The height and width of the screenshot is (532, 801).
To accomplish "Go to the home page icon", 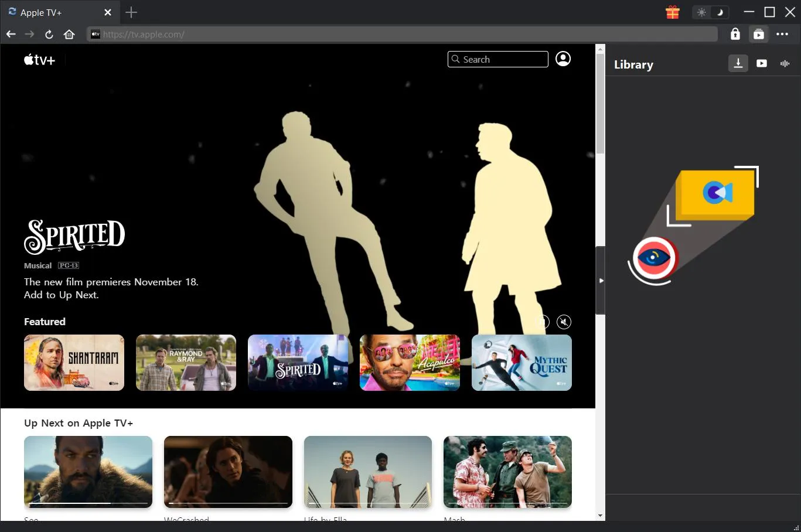I will tap(69, 34).
